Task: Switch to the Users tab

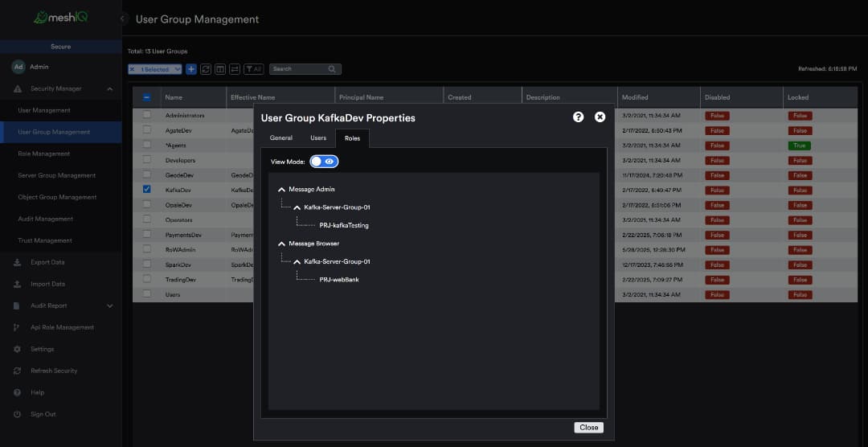Action: click(x=318, y=138)
